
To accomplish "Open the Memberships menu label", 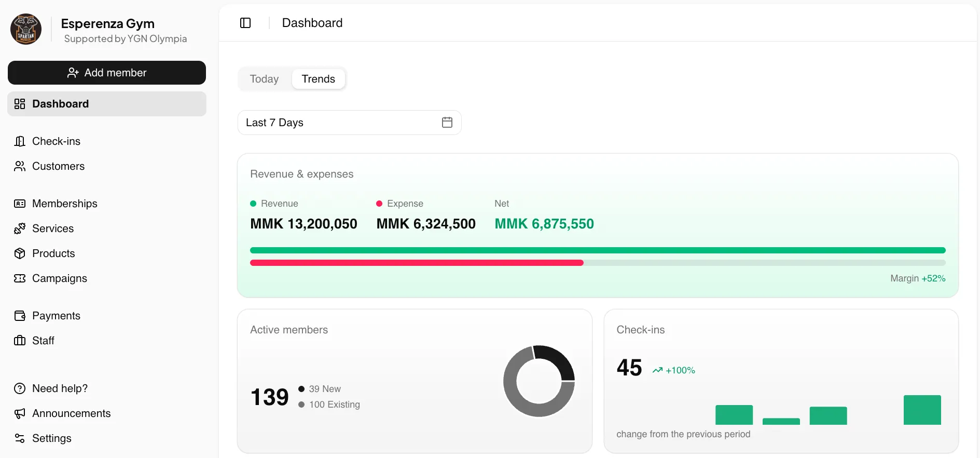I will [x=65, y=204].
